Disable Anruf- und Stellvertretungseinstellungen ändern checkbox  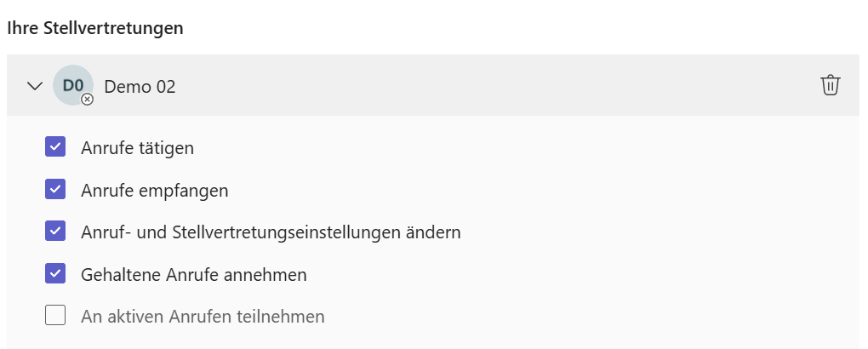point(55,232)
